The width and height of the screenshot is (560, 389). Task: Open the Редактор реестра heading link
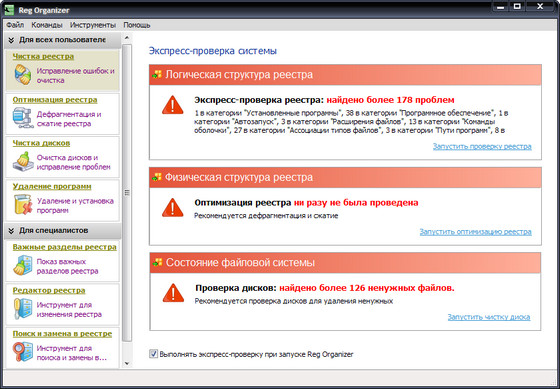(49, 290)
